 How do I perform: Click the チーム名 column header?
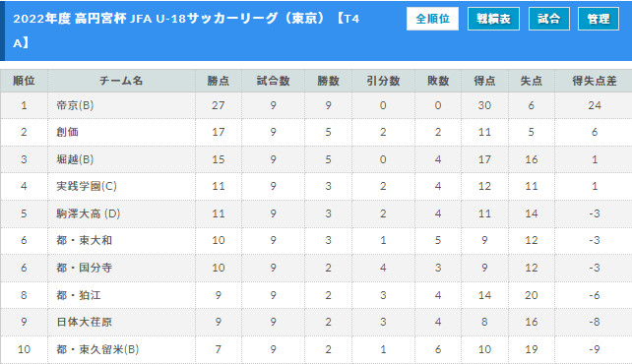point(121,81)
